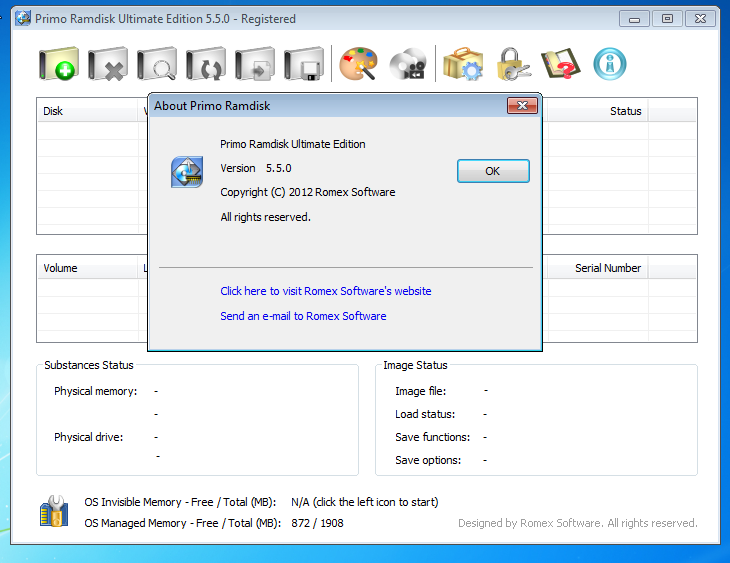Click the 'Save options:' label
The height and width of the screenshot is (563, 730).
[x=428, y=460]
